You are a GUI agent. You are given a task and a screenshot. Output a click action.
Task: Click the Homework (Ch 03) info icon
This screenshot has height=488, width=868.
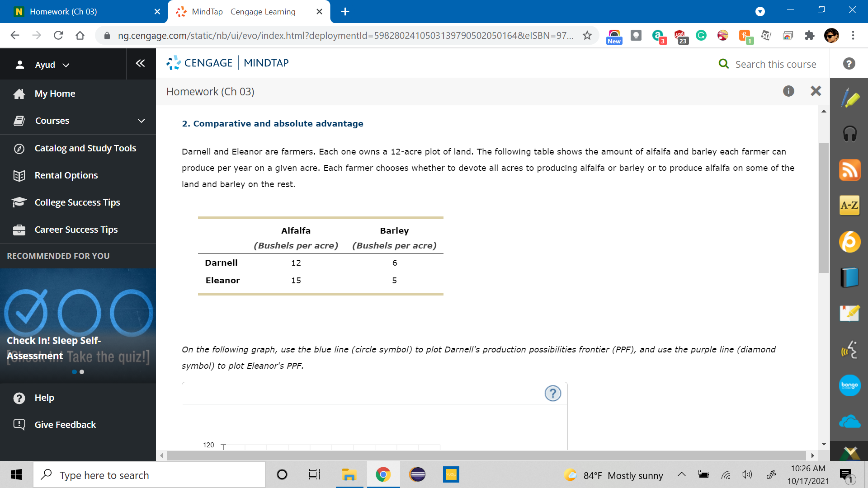[789, 91]
